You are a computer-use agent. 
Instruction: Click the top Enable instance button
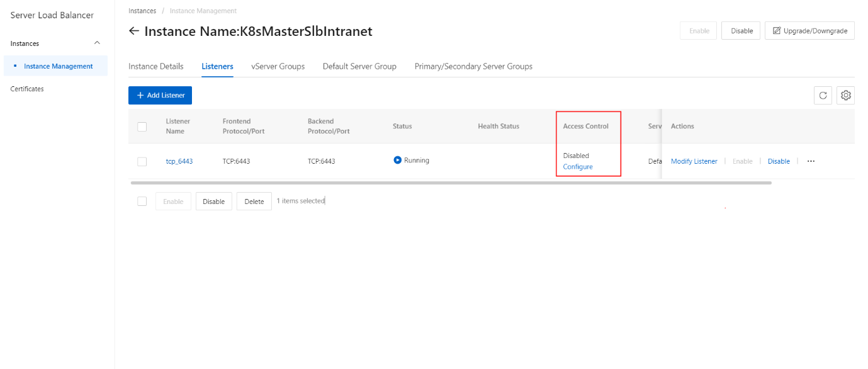pyautogui.click(x=699, y=31)
